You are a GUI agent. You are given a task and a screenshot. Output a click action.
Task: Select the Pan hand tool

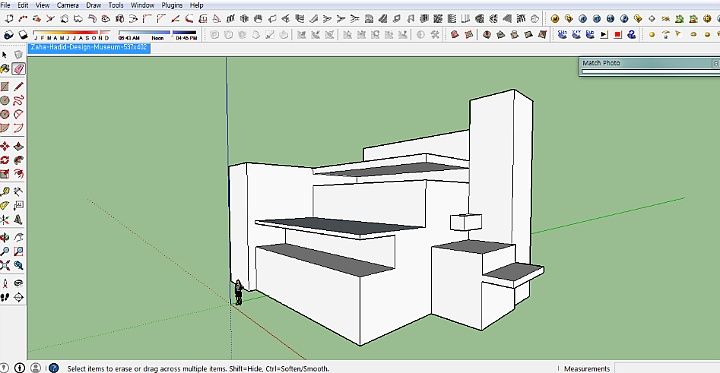coord(18,237)
